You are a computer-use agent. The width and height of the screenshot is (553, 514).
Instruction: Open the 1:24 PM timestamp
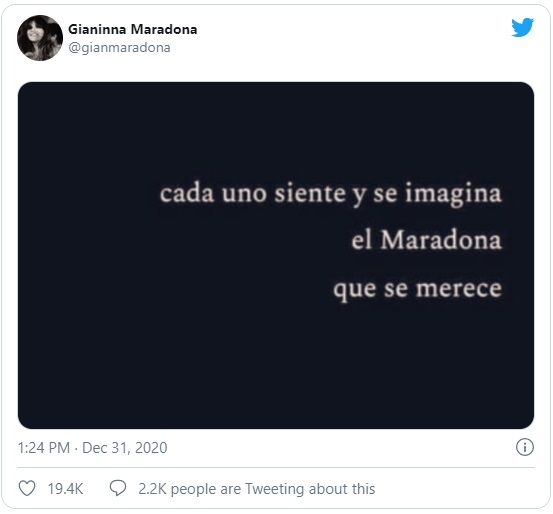(x=44, y=448)
